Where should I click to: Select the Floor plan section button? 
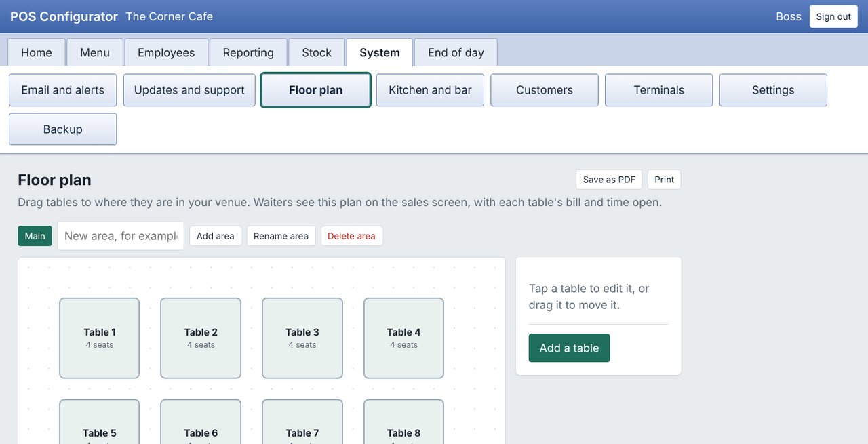click(x=316, y=90)
